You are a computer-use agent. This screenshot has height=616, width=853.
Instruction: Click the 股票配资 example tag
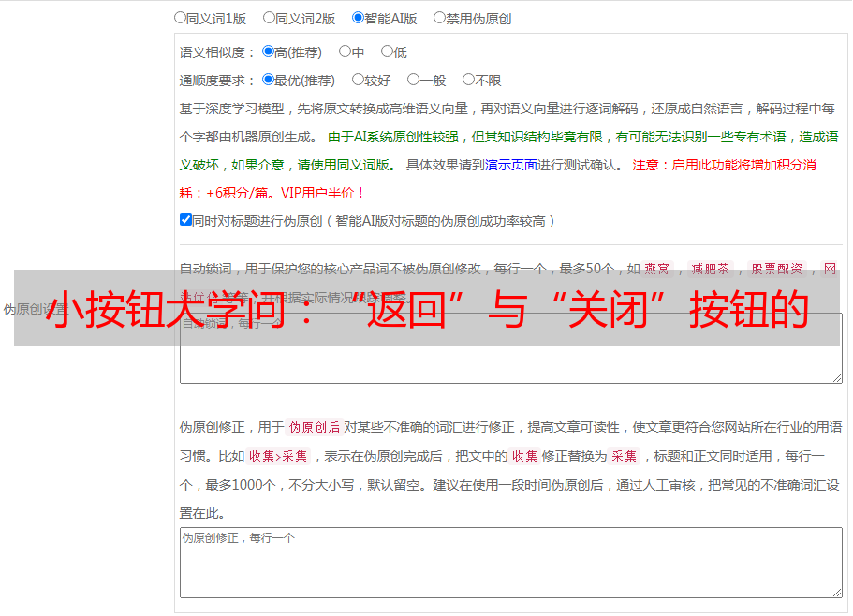coord(777,269)
